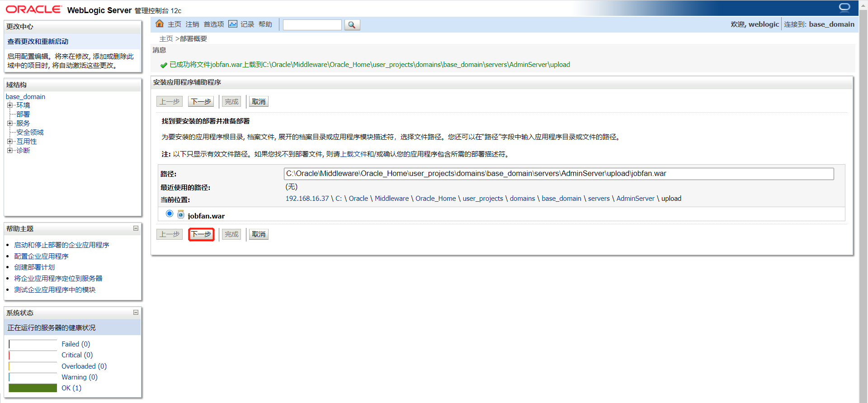Click the Failed health status bar

click(x=33, y=344)
